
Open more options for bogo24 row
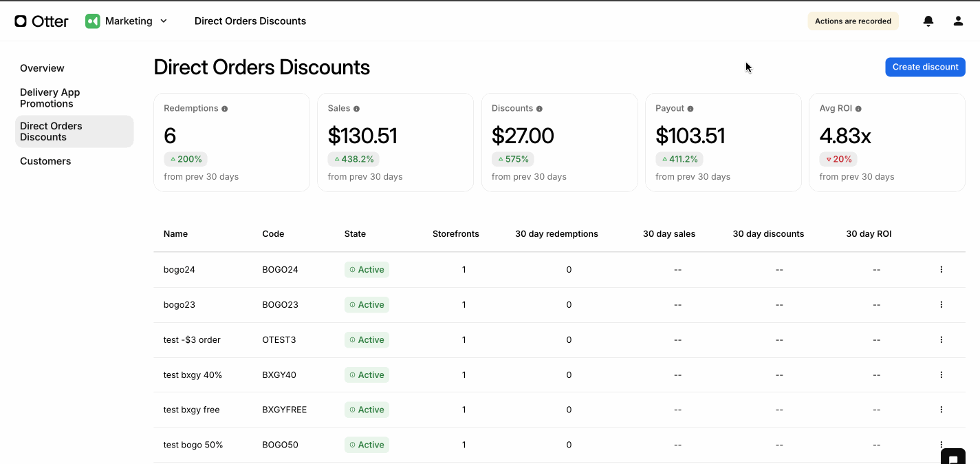(x=941, y=270)
